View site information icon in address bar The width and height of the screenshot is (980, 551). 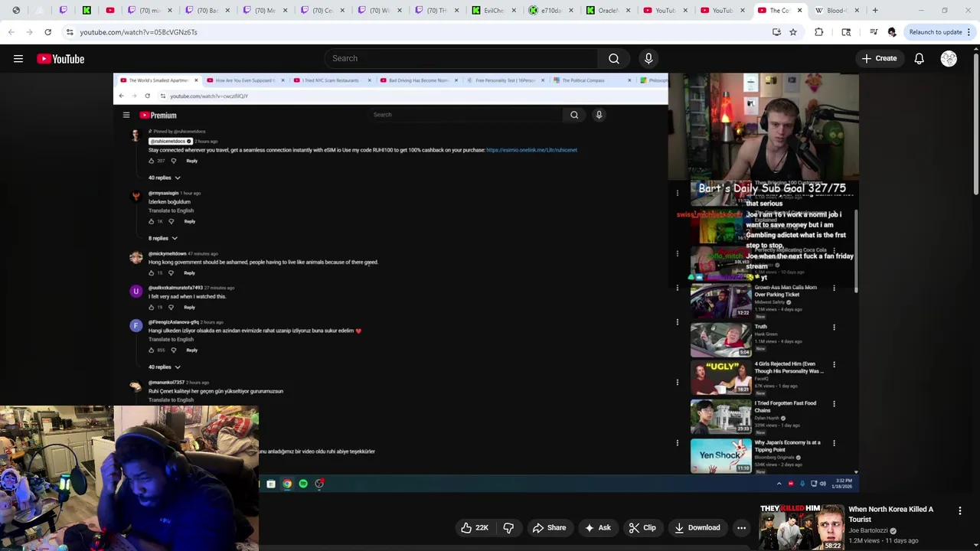click(70, 32)
